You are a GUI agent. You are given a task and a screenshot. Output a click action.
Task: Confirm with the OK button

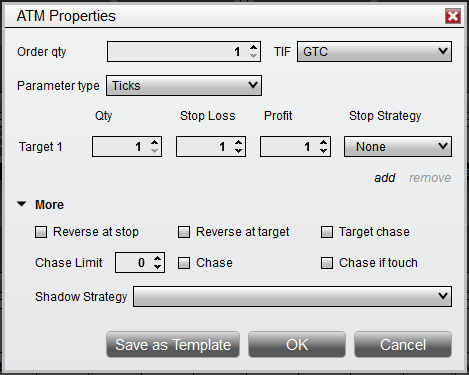[297, 344]
